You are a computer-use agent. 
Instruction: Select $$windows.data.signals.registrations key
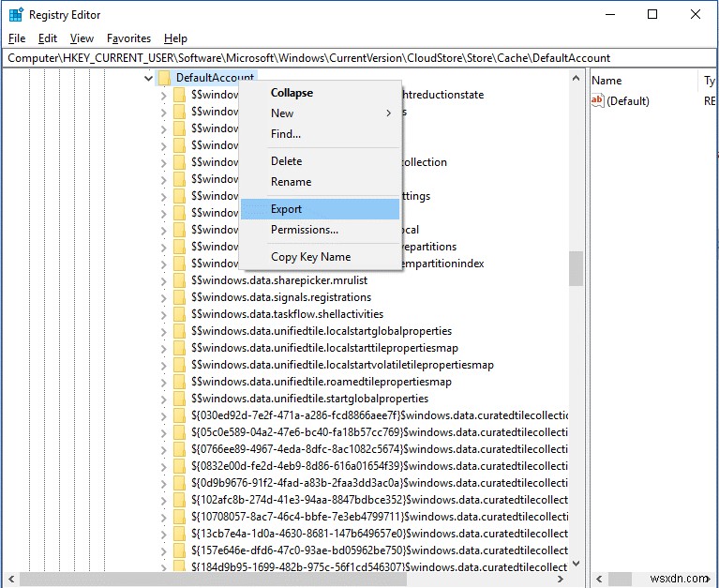coord(281,297)
